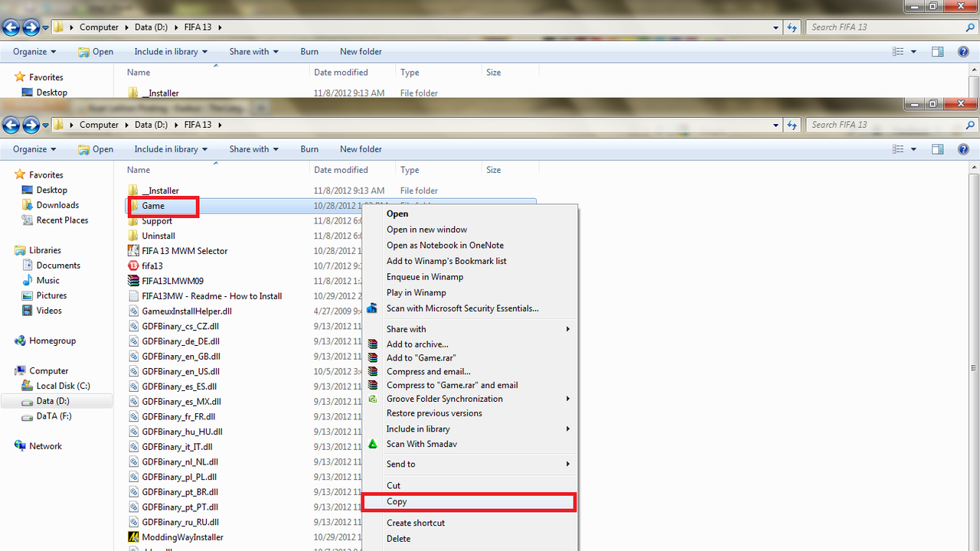Open Include in library toolbar dropdown, front window
980x551 pixels.
point(171,149)
